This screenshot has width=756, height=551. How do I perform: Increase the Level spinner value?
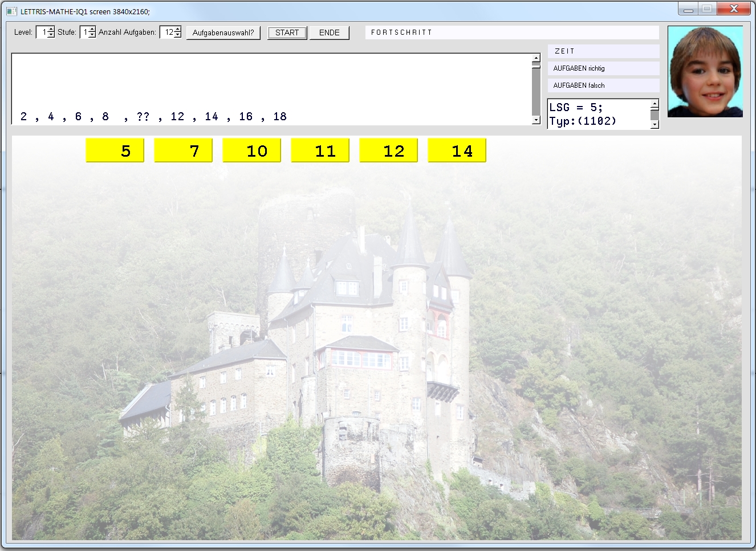pyautogui.click(x=51, y=30)
